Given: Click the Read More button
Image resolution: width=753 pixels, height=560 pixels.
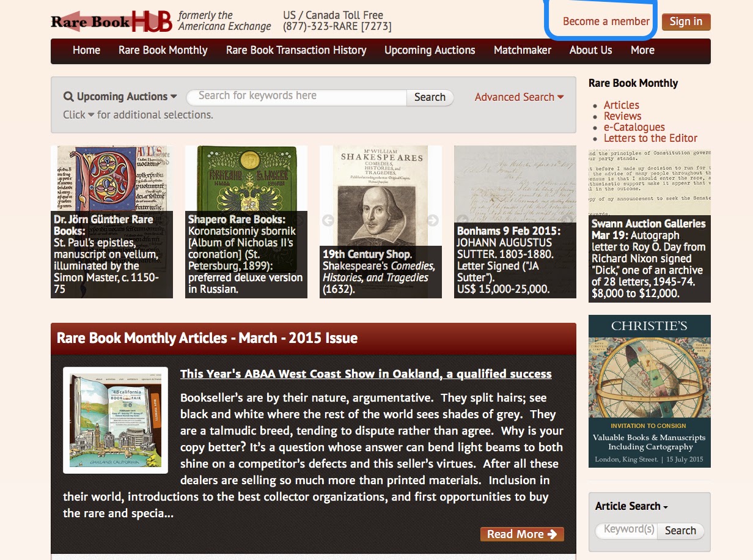Looking at the screenshot, I should (522, 534).
